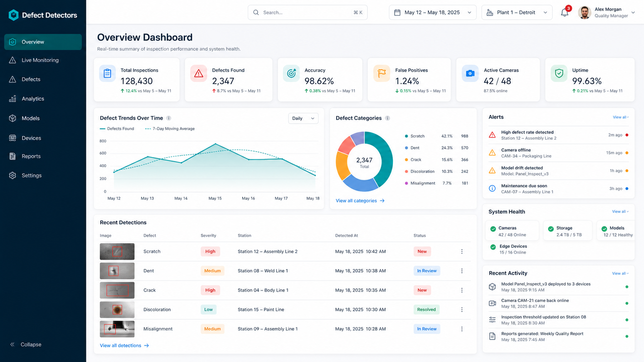Screen dimensions: 644x362
Task: Click the Severity column header
Action: [x=208, y=236]
